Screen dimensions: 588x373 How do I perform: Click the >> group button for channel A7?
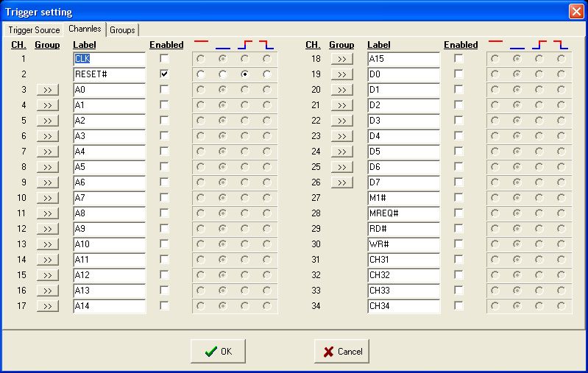click(47, 198)
